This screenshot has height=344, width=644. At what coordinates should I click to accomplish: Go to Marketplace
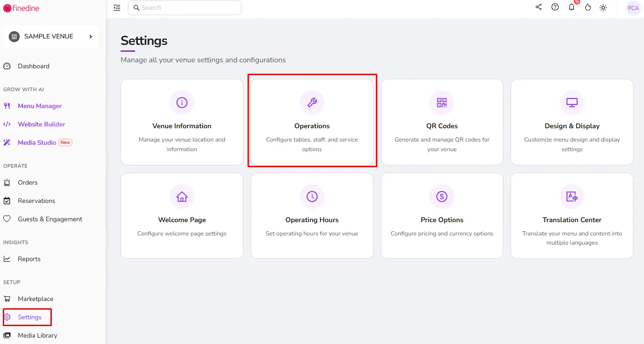[36, 299]
